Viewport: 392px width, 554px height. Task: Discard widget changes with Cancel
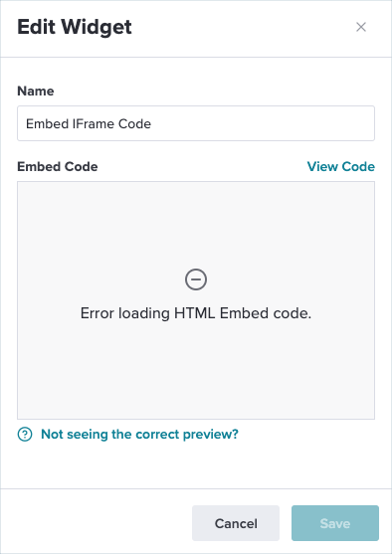click(236, 523)
